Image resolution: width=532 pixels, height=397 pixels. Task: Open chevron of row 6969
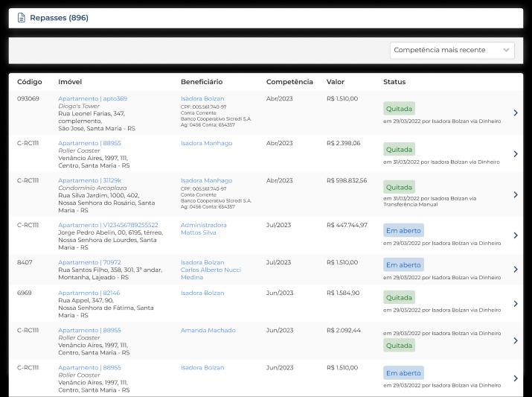pos(516,304)
